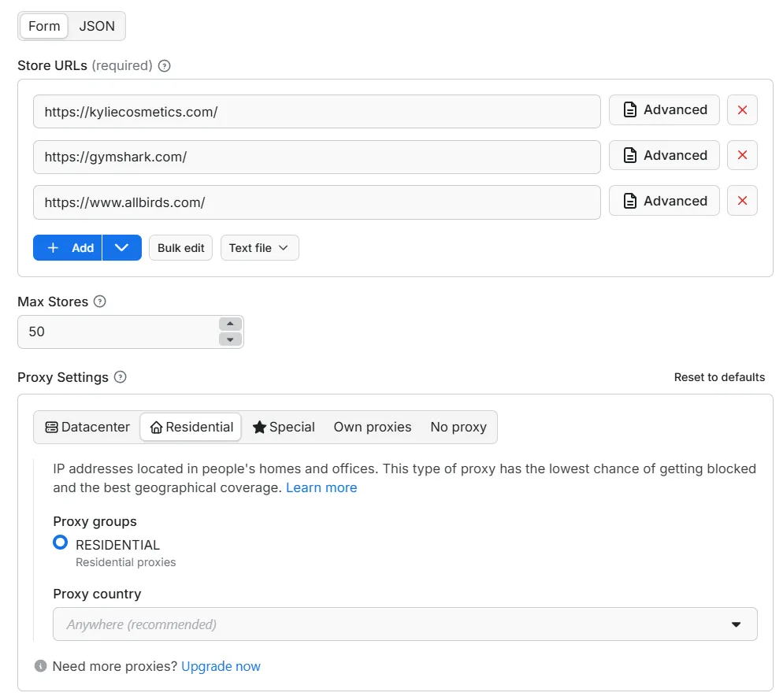Click the star icon on Special tab
The height and width of the screenshot is (700, 783).
coord(259,427)
